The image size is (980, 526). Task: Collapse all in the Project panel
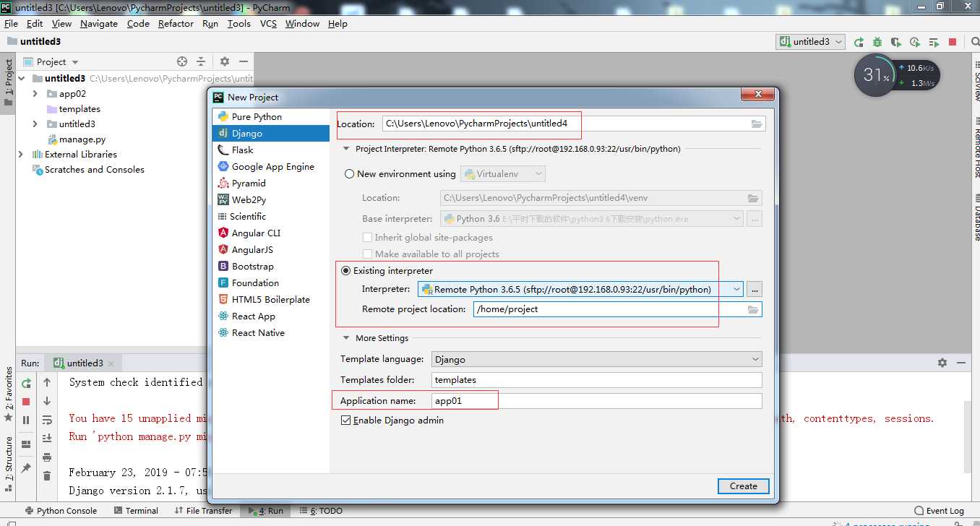[201, 61]
